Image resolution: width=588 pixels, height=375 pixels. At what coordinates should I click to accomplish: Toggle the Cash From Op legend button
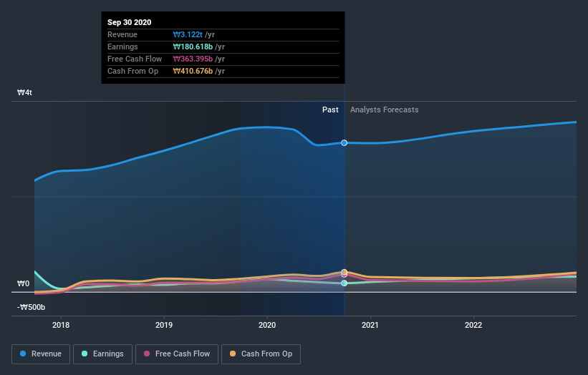coord(261,354)
